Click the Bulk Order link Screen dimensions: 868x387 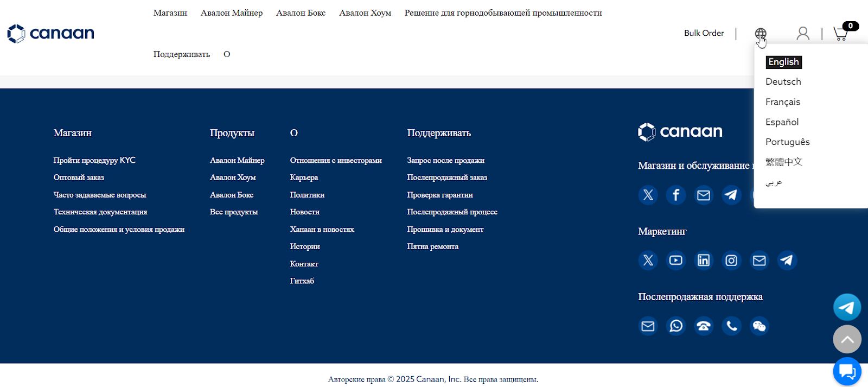click(x=704, y=33)
